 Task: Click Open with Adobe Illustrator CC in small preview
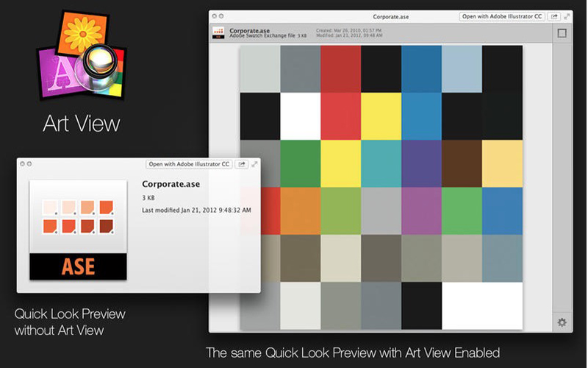(189, 164)
